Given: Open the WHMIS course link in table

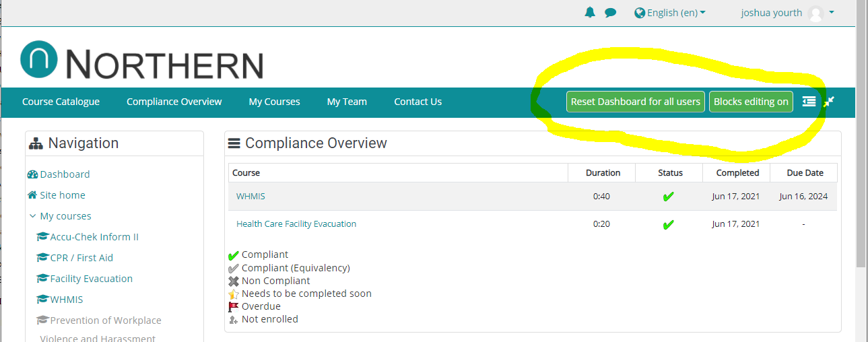Looking at the screenshot, I should pos(251,197).
